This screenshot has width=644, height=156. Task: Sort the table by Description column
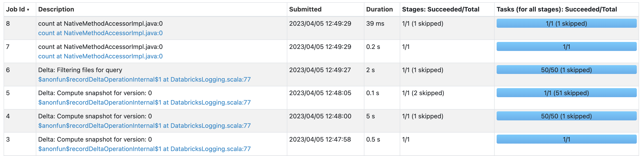click(56, 9)
